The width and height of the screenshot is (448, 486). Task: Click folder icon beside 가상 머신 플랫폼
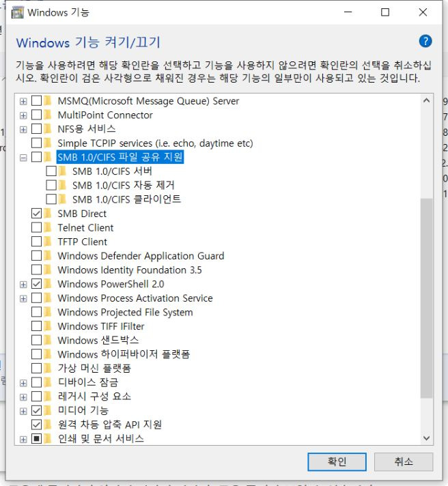click(47, 368)
